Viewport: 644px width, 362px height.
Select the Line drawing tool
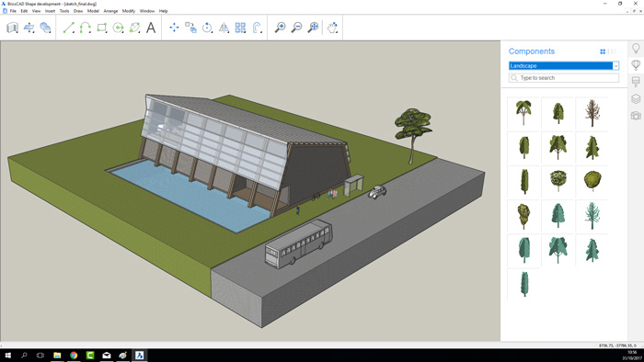(x=69, y=28)
